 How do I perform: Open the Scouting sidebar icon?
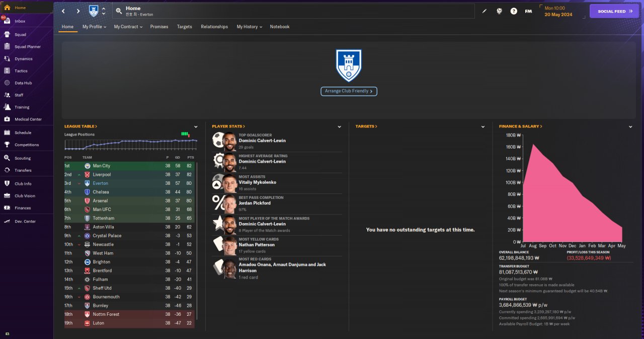[x=7, y=158]
